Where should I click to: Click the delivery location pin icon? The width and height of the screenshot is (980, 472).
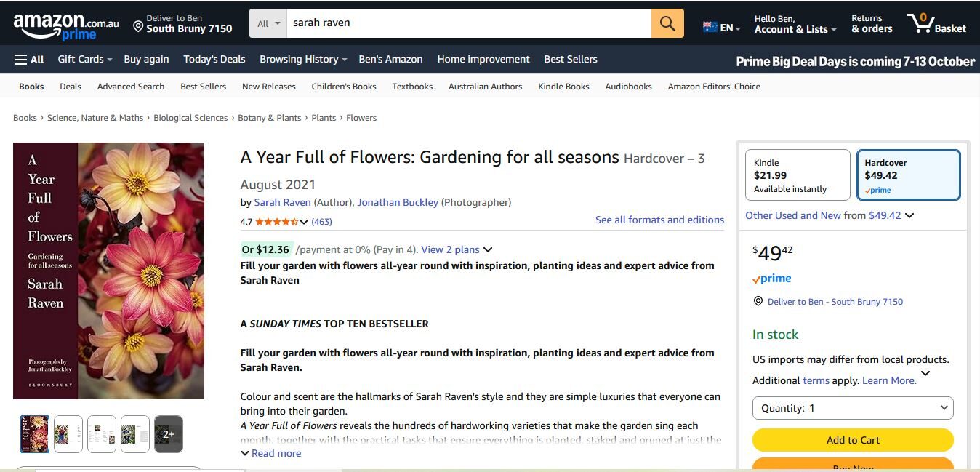point(138,27)
